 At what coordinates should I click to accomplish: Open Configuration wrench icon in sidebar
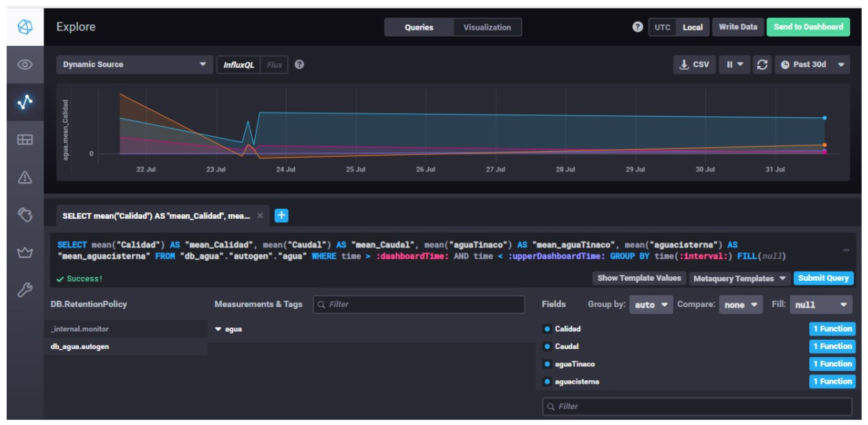point(25,290)
